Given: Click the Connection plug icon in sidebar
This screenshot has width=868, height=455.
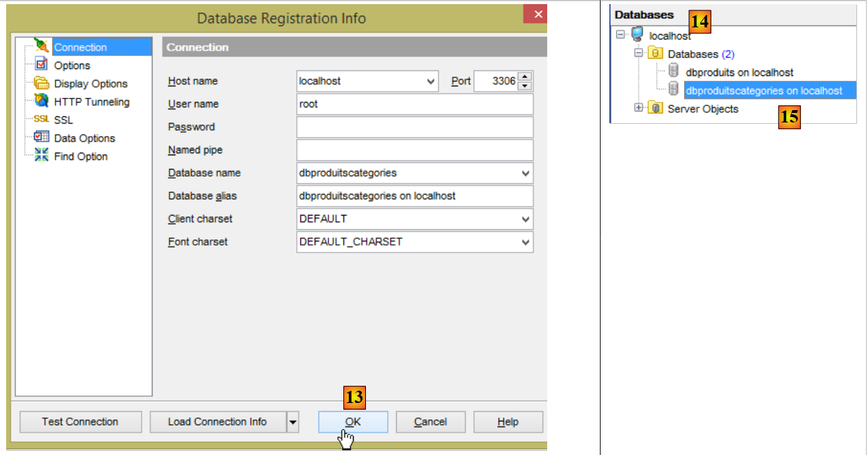Looking at the screenshot, I should click(42, 47).
